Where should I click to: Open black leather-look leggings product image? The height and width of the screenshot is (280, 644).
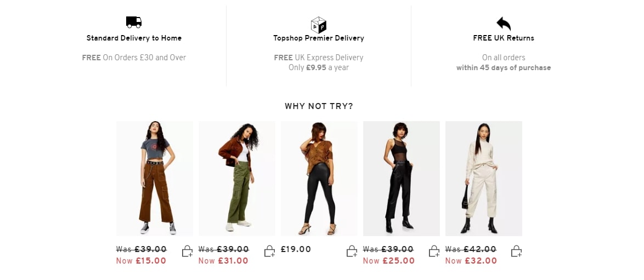click(319, 179)
